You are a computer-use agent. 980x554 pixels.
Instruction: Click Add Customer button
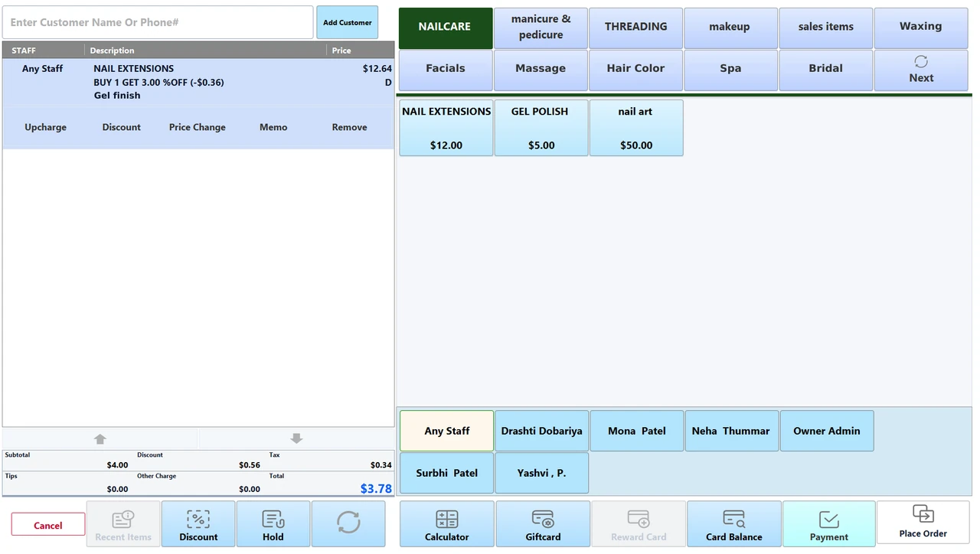coord(347,22)
